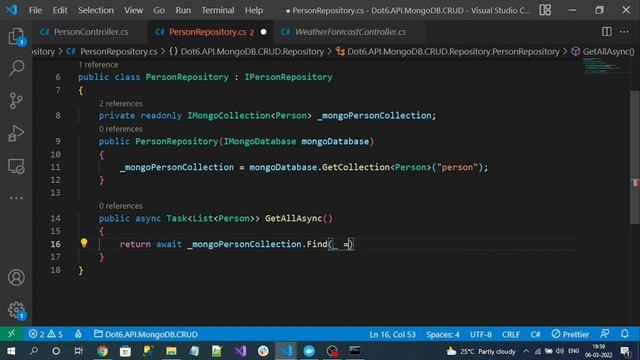The height and width of the screenshot is (360, 640).
Task: Click Ln 16, Col 53 in status bar
Action: [392, 334]
